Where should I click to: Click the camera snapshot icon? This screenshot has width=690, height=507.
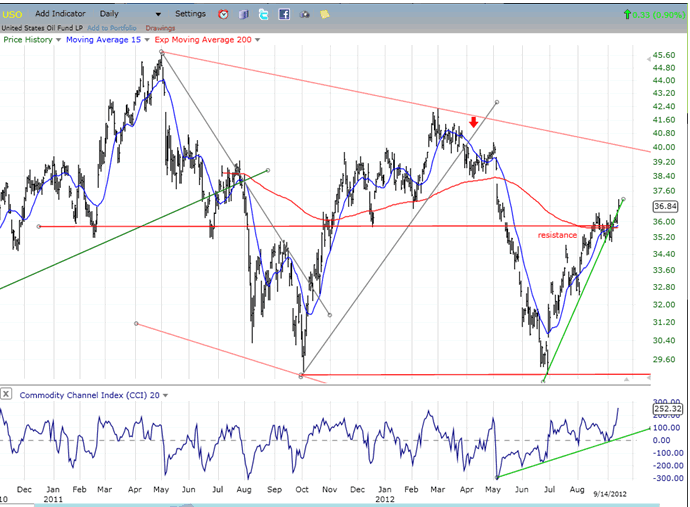click(304, 15)
